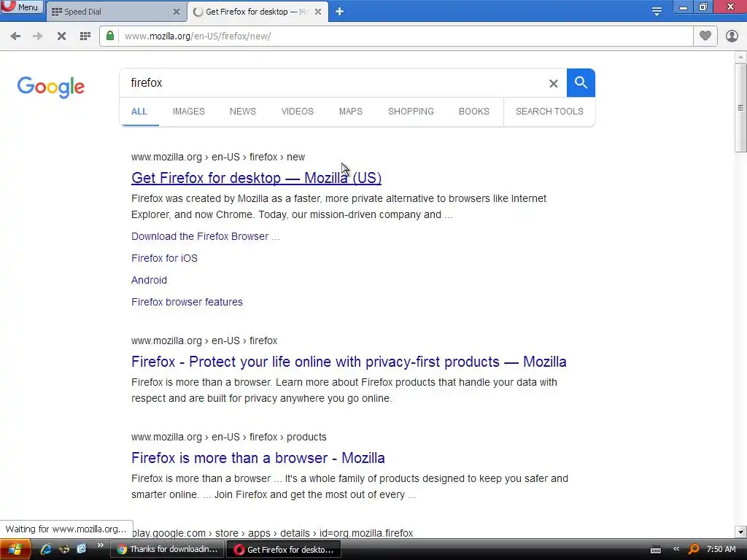Screen dimensions: 747x560
Task: Open Firefox - Protect your life online result
Action: [x=349, y=362]
